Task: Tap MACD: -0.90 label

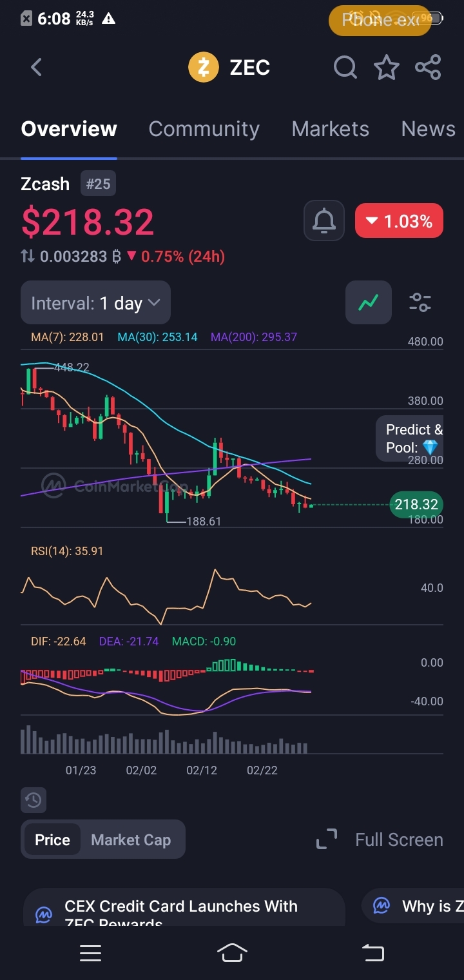Action: [x=204, y=642]
